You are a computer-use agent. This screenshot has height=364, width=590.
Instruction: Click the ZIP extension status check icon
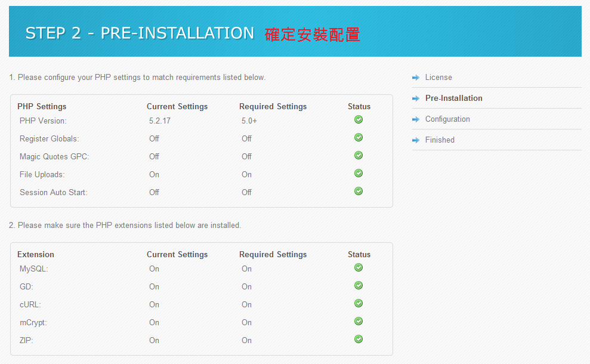359,339
